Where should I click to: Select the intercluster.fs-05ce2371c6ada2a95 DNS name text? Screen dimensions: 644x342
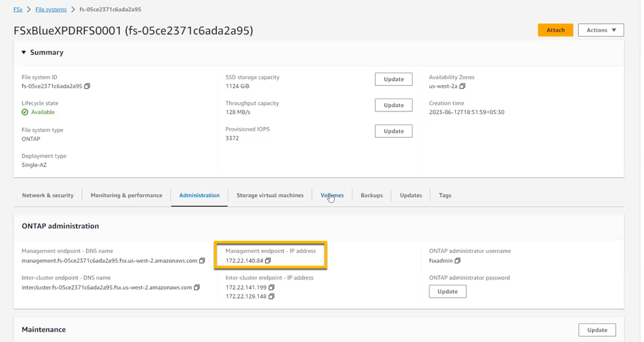(107, 287)
